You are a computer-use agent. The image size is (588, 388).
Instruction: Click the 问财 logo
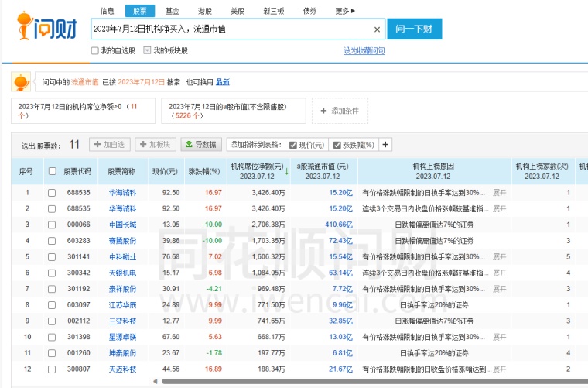[x=47, y=26]
